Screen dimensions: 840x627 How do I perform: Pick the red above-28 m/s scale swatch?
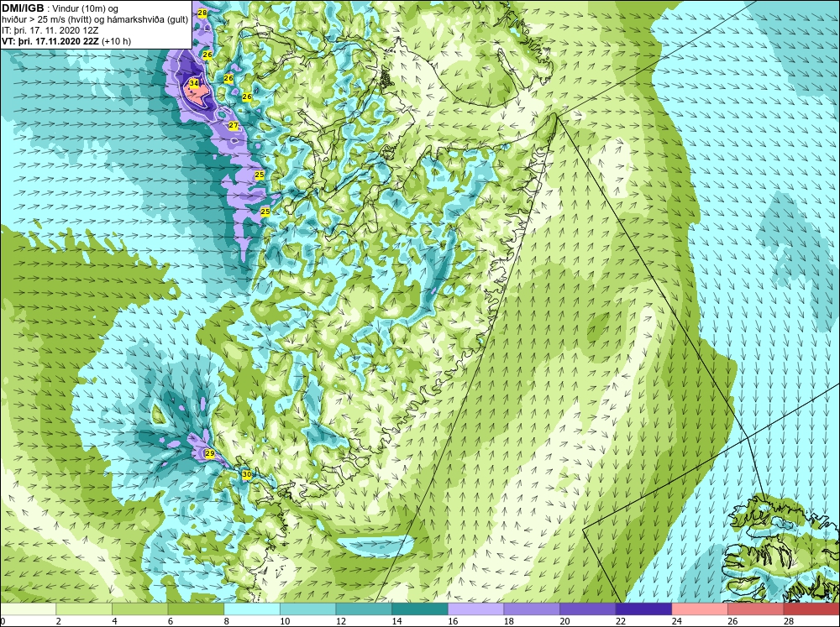811,609
